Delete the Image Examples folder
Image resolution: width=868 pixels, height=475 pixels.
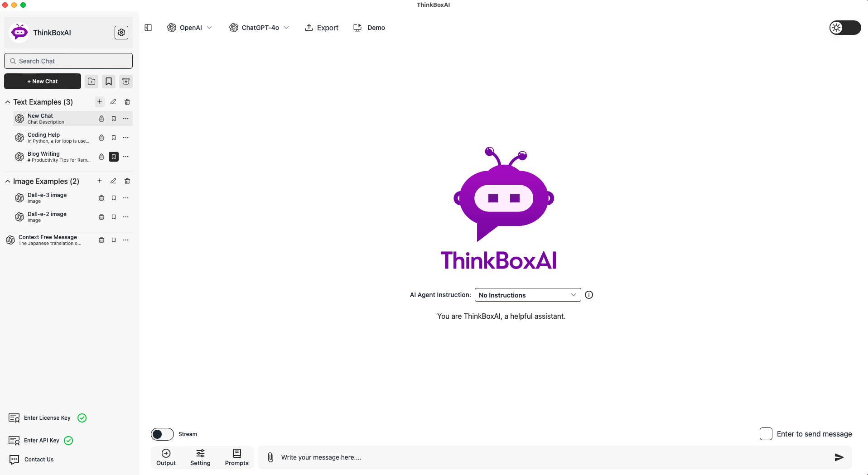(x=127, y=181)
